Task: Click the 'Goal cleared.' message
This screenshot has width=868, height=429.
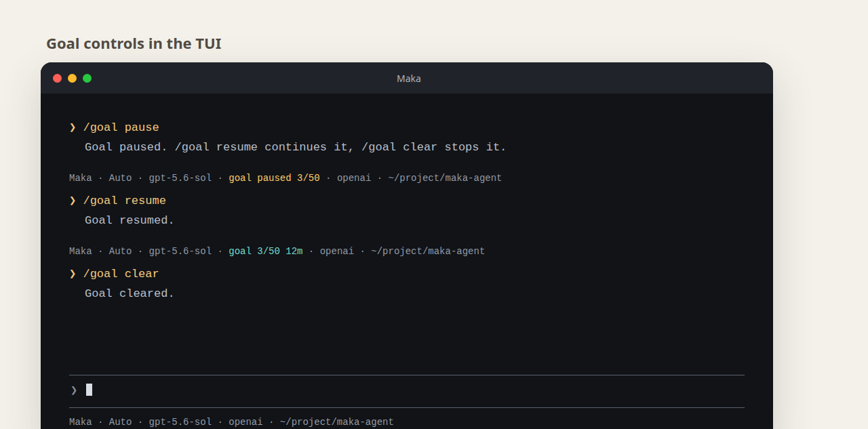Action: pyautogui.click(x=130, y=293)
